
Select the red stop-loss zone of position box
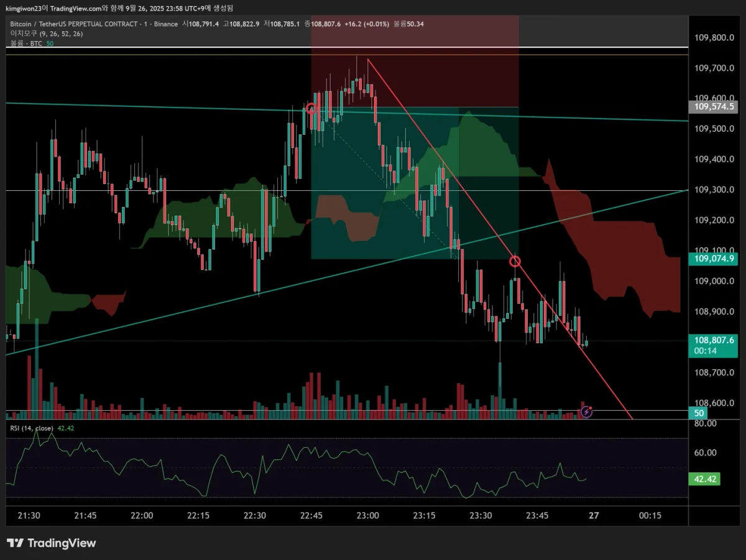(x=415, y=61)
